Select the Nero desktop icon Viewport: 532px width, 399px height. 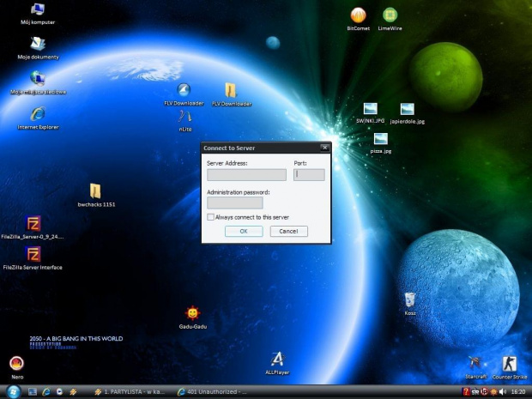point(15,363)
